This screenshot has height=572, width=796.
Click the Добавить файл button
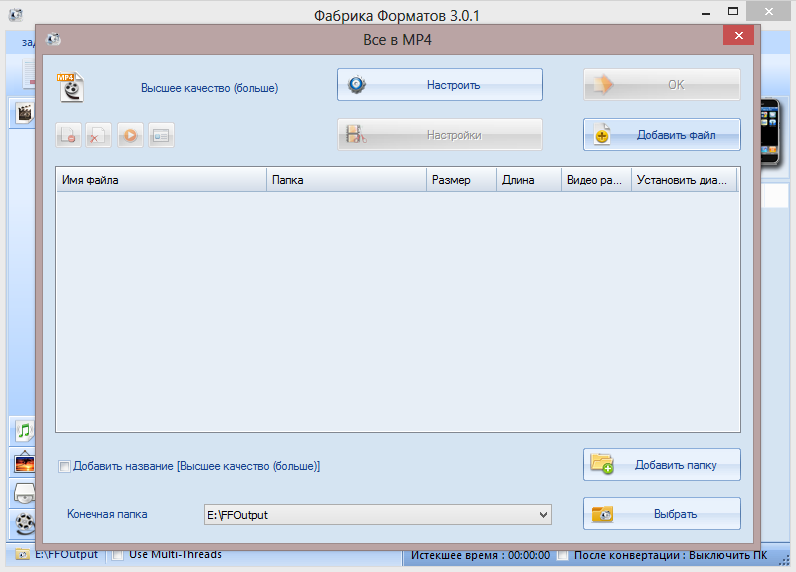pos(661,135)
